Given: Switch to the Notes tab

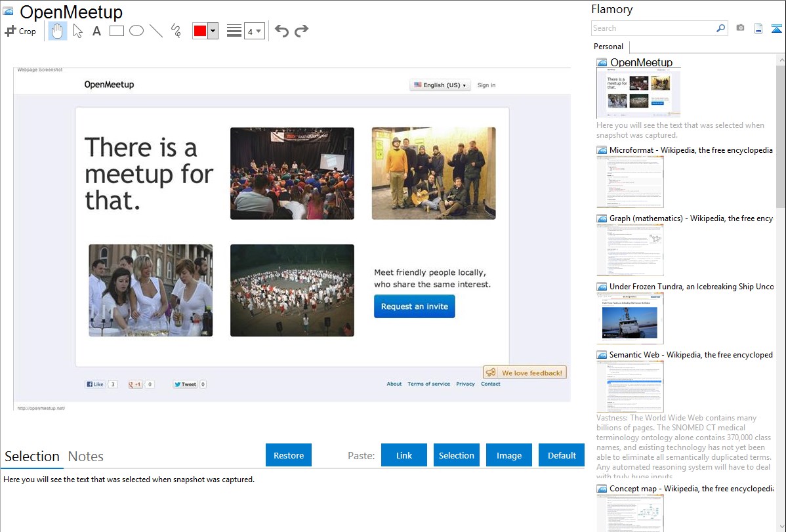Looking at the screenshot, I should [x=86, y=457].
